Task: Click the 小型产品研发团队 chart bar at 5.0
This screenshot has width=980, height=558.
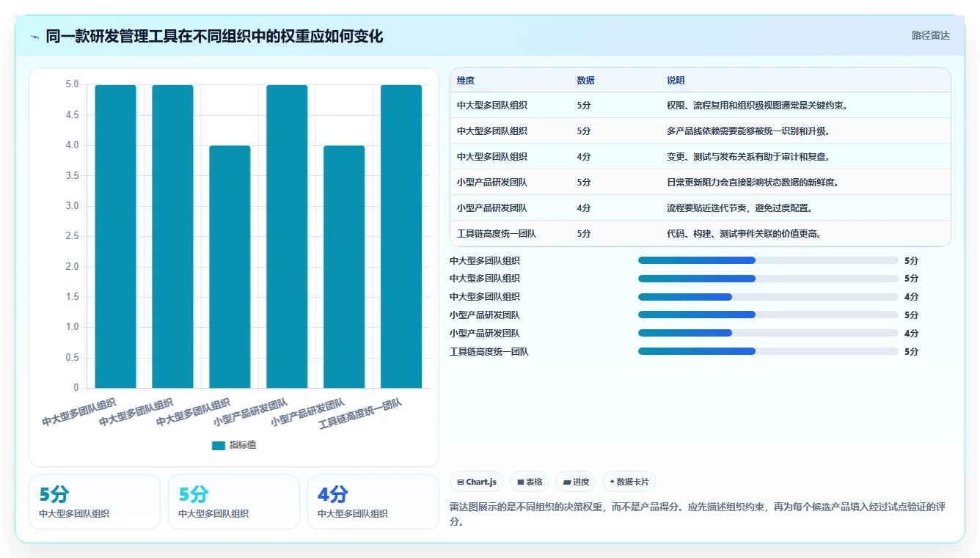Action: [x=287, y=236]
